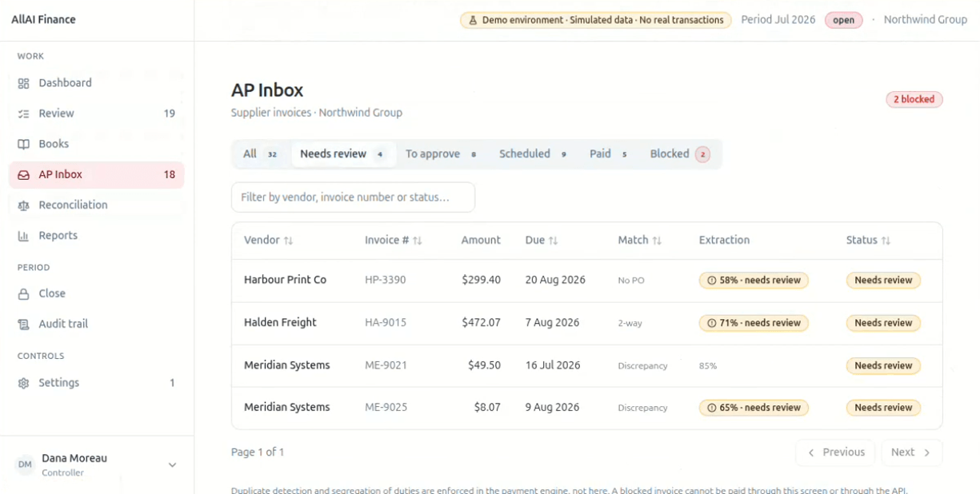Screen dimensions: 980x494
Task: Click the $472.07 amount
Action: [x=481, y=323]
